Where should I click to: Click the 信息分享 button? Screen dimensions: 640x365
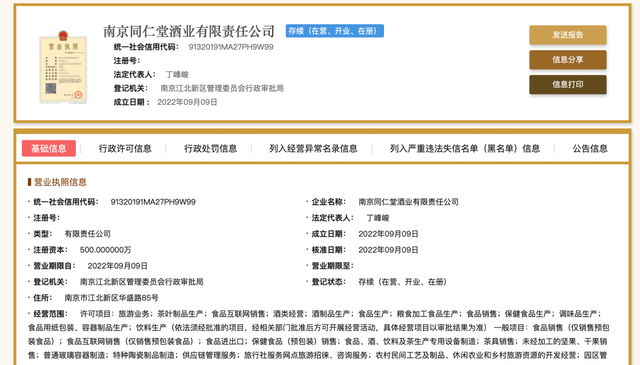[568, 60]
